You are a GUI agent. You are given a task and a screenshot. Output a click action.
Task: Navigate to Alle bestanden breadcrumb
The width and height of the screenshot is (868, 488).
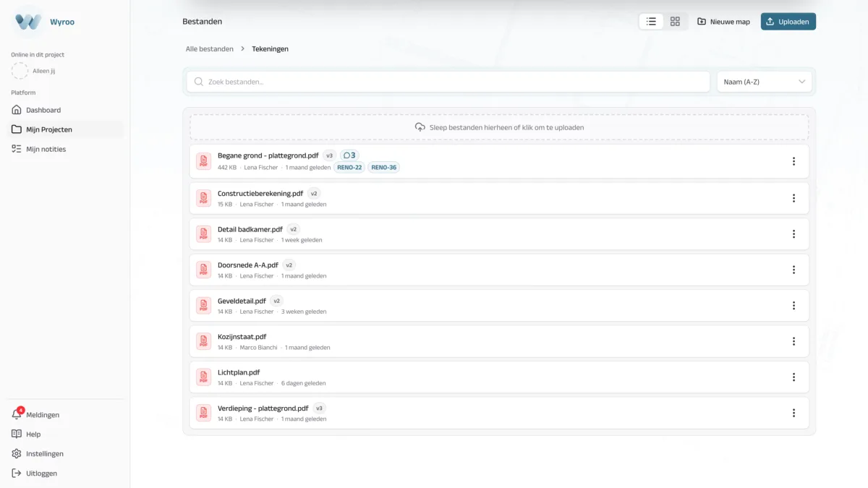210,49
